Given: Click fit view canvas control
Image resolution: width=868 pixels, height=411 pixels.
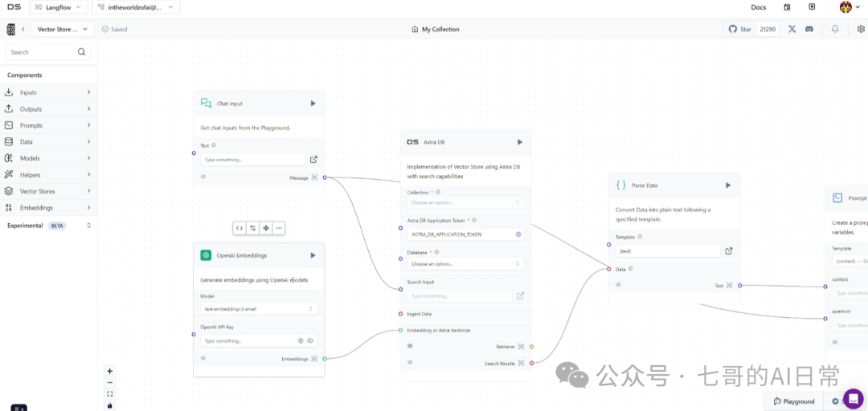Looking at the screenshot, I should (109, 394).
